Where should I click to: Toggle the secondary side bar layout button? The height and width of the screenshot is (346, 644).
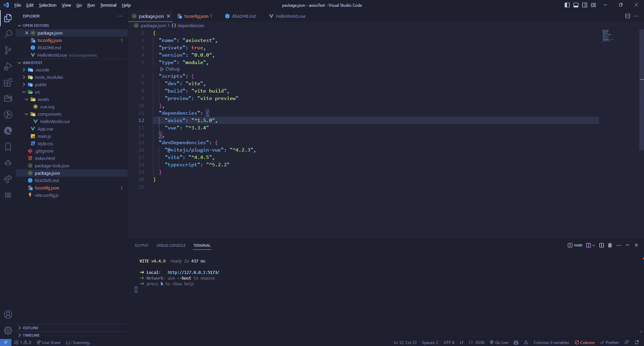click(585, 5)
